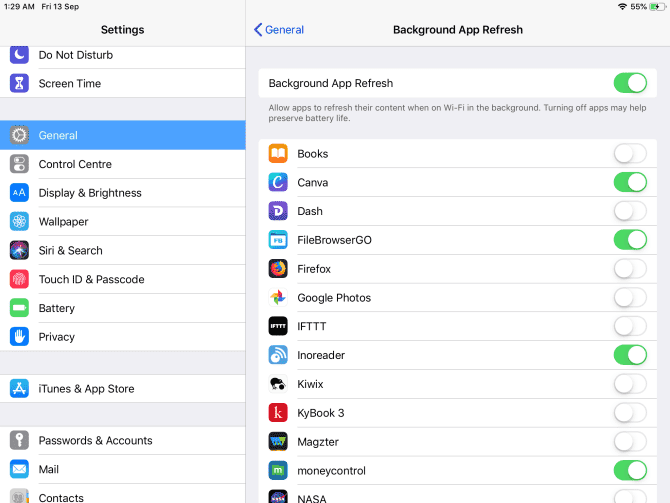Open Control Centre settings
670x503 pixels.
(123, 164)
